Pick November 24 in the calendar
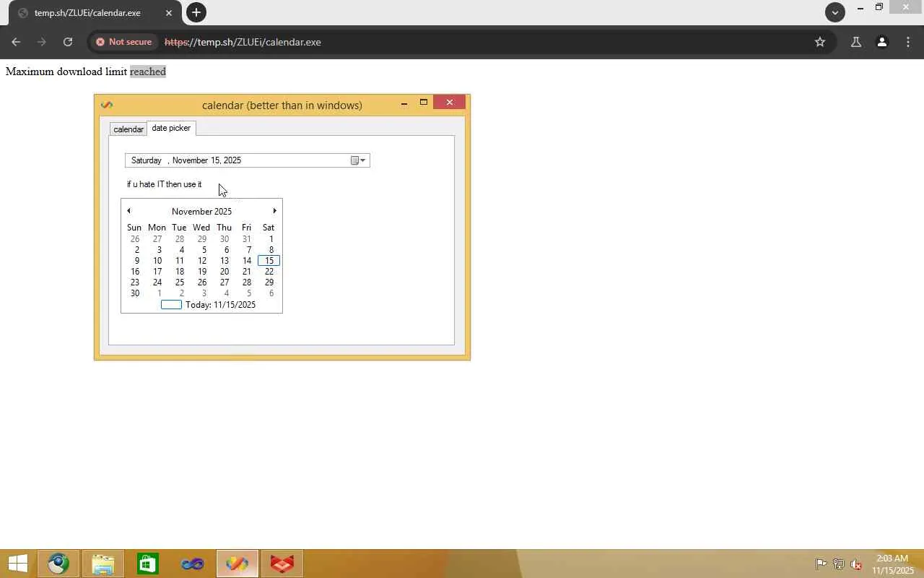The width and height of the screenshot is (924, 578). [x=157, y=282]
